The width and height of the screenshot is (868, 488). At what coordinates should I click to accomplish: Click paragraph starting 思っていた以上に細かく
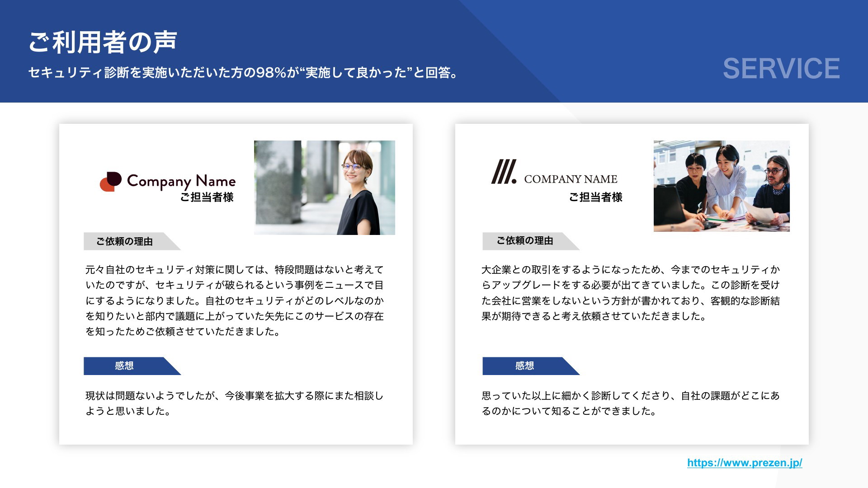[x=631, y=404]
